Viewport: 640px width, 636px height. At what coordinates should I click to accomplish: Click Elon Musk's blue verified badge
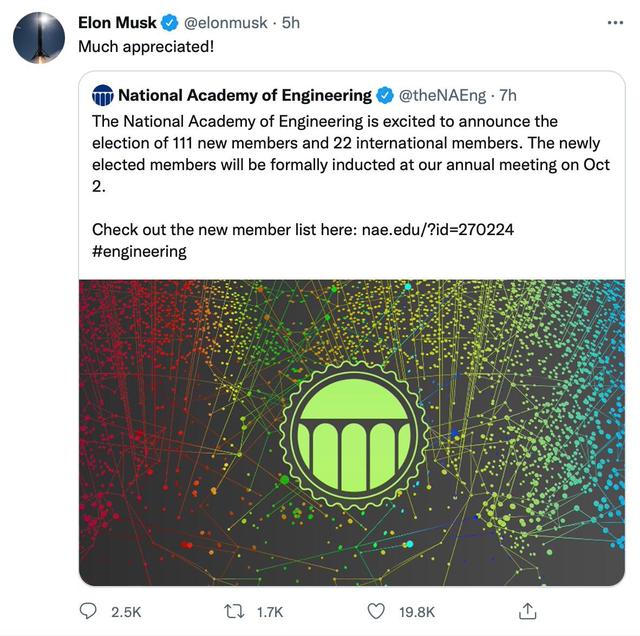tap(169, 23)
